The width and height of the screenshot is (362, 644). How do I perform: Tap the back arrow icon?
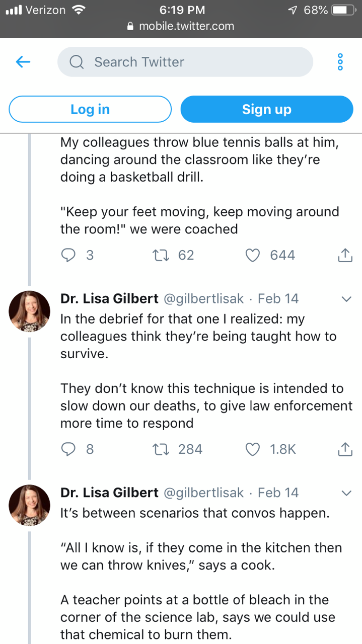tap(23, 62)
